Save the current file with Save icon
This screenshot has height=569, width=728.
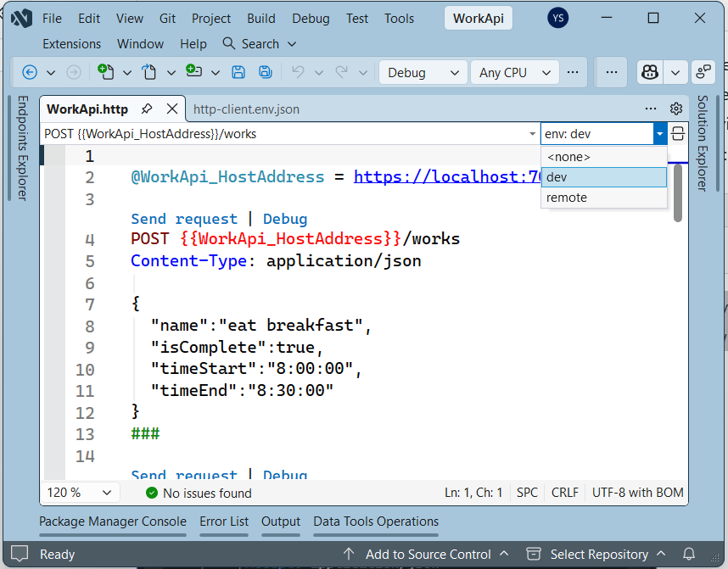(x=238, y=72)
